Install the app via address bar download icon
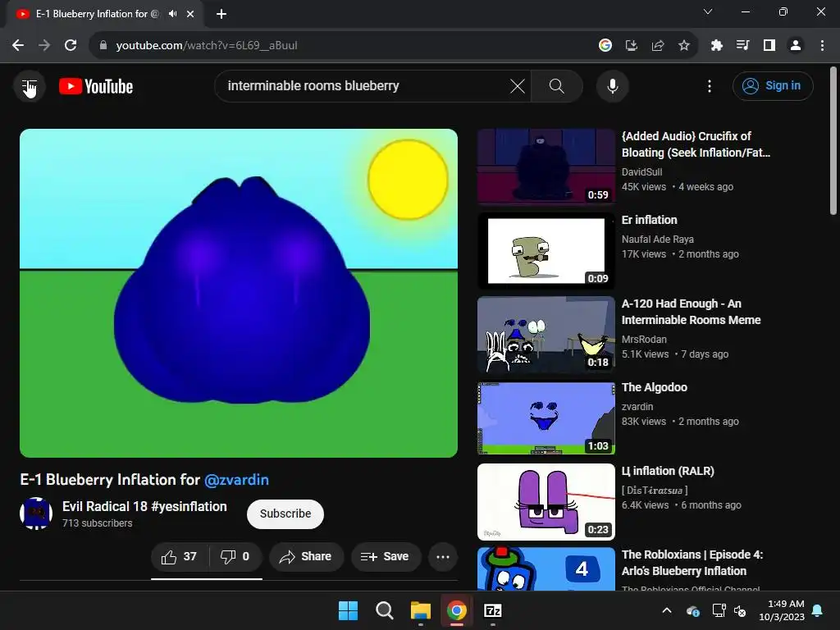 coord(632,46)
